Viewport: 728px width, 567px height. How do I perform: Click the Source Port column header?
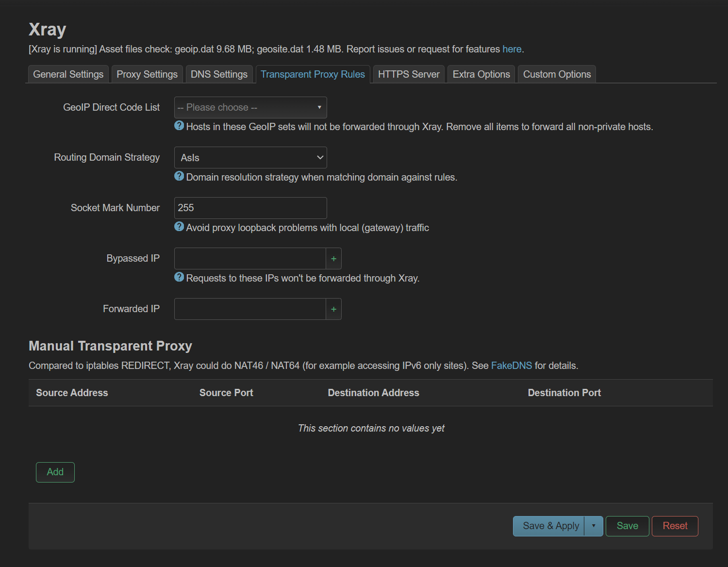click(226, 393)
